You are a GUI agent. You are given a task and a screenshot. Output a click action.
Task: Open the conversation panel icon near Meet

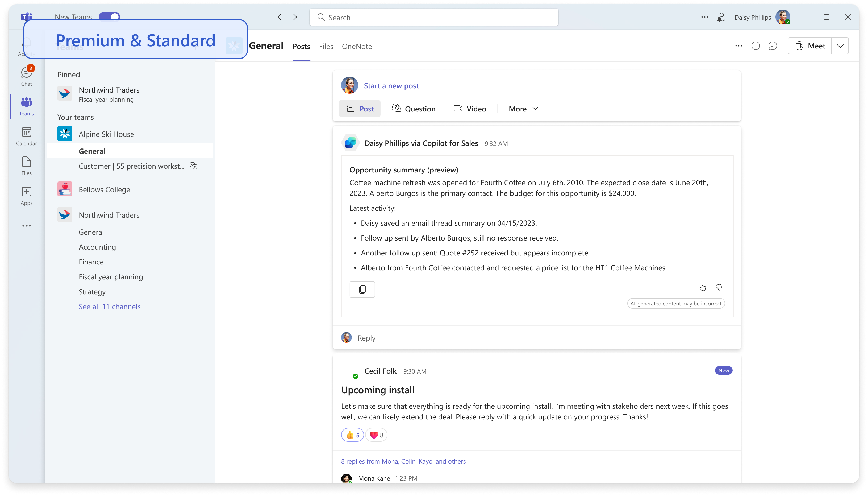click(x=773, y=46)
